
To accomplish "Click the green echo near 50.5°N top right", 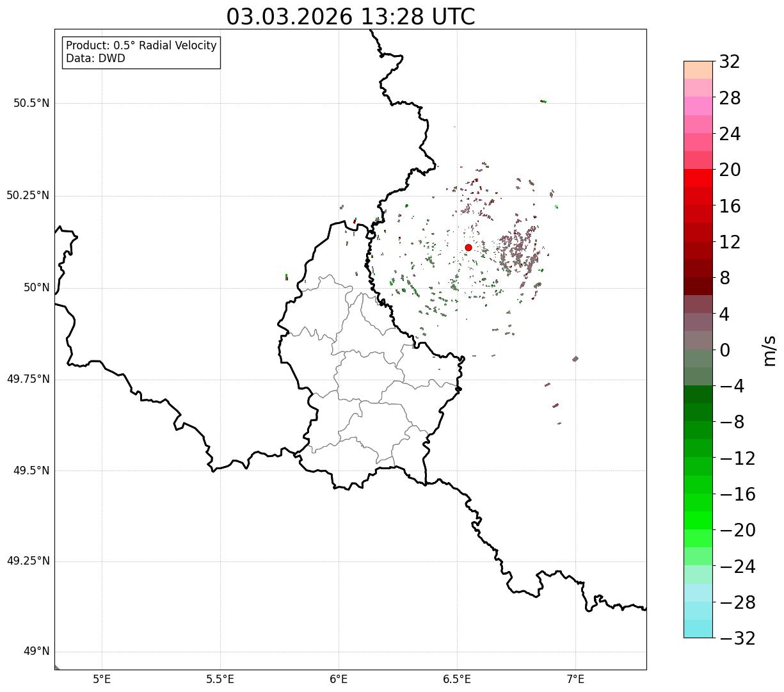I will [543, 101].
